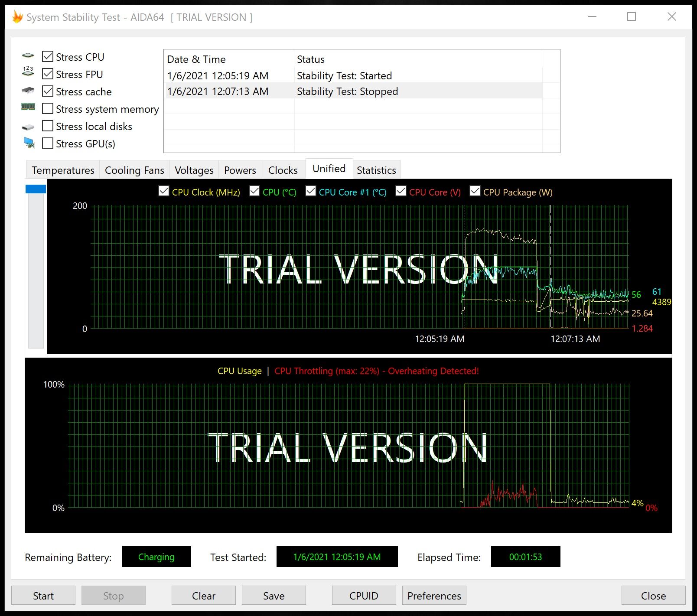
Task: Click the 123 FPU icon beside Stress FPU
Action: pyautogui.click(x=28, y=71)
